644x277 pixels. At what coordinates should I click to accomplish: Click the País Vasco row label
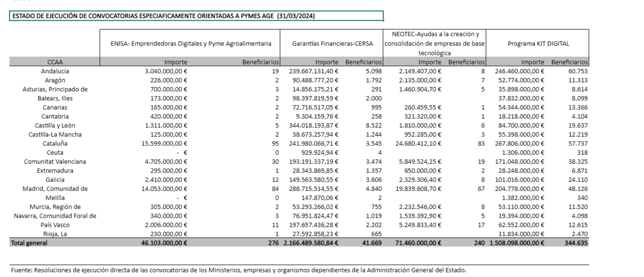[x=54, y=225]
